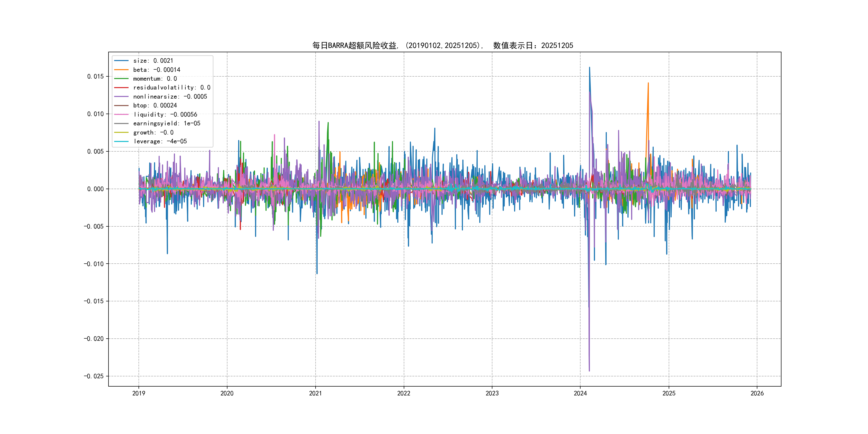Click the pink liquidity line swatch
Viewport: 868px width, 434px height.
click(121, 115)
